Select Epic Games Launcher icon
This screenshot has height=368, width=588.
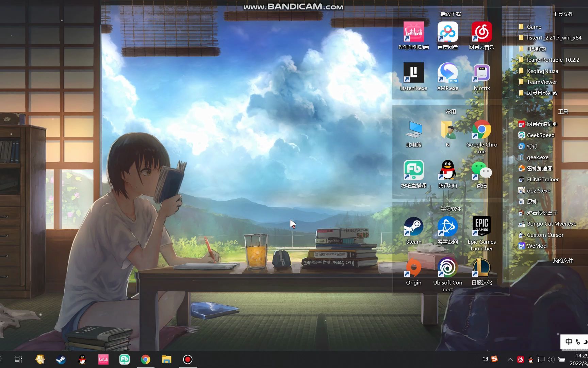click(481, 234)
